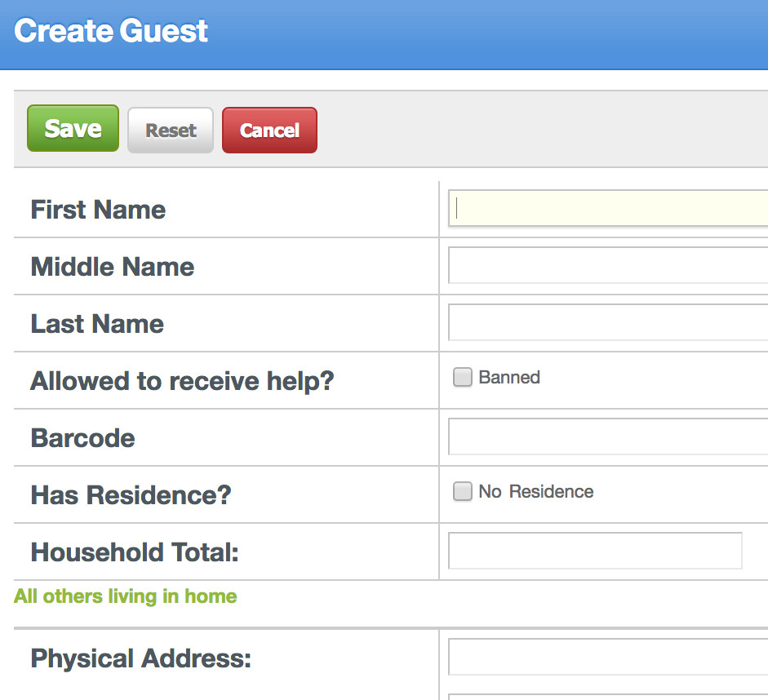The height and width of the screenshot is (700, 768).
Task: Click the Has Residence? row label
Action: pyautogui.click(x=131, y=495)
